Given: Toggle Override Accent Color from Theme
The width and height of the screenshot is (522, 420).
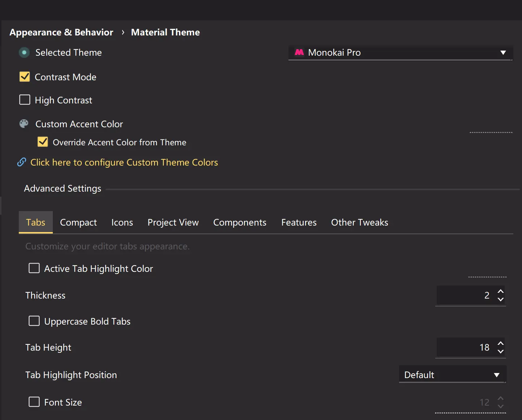Looking at the screenshot, I should [x=43, y=142].
